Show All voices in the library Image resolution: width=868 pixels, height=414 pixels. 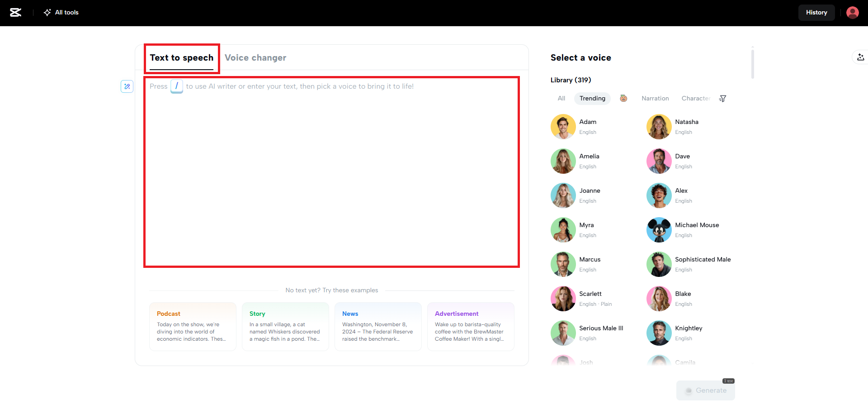pyautogui.click(x=561, y=99)
